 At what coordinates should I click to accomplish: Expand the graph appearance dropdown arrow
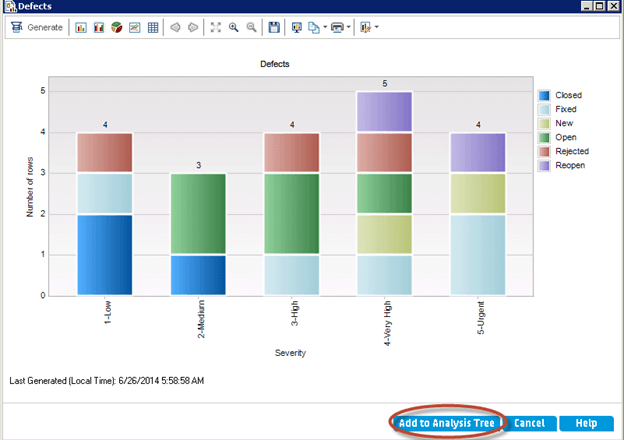click(376, 27)
